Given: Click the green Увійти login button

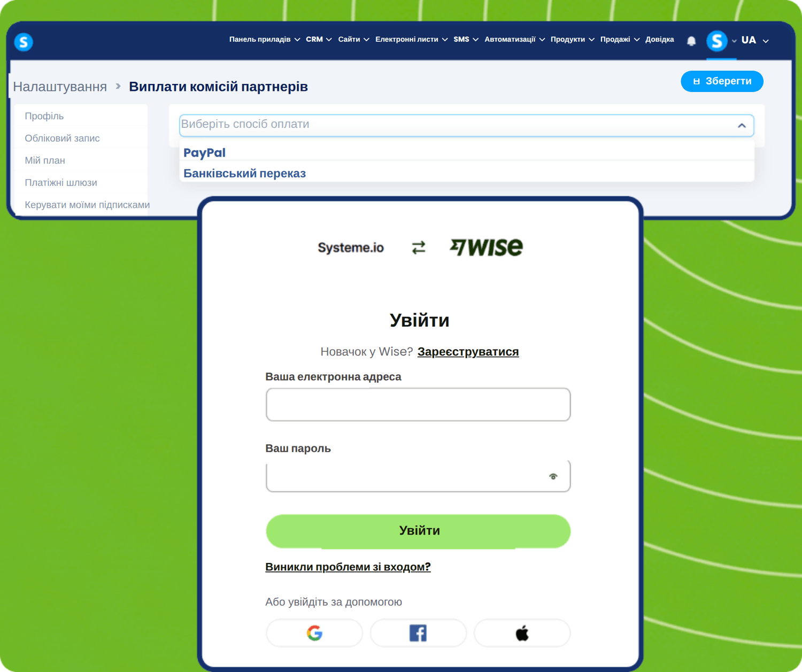Looking at the screenshot, I should (418, 531).
